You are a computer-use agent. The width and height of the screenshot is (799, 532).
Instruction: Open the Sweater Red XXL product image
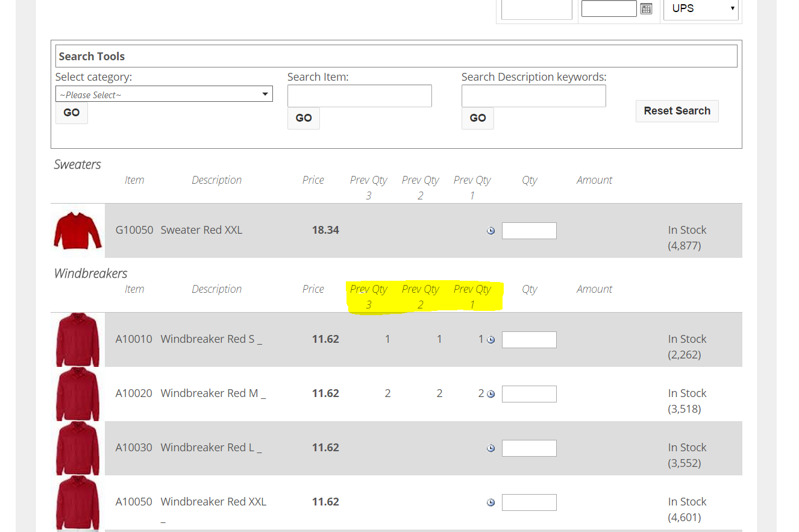tap(78, 230)
